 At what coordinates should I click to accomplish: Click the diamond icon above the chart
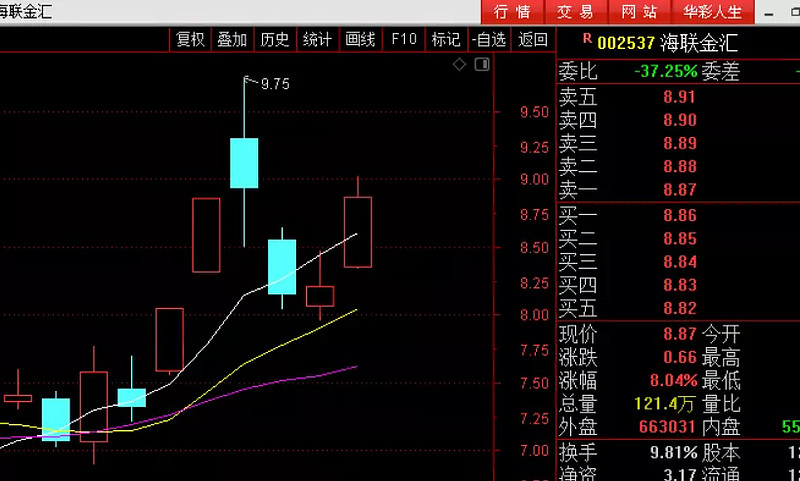(459, 64)
